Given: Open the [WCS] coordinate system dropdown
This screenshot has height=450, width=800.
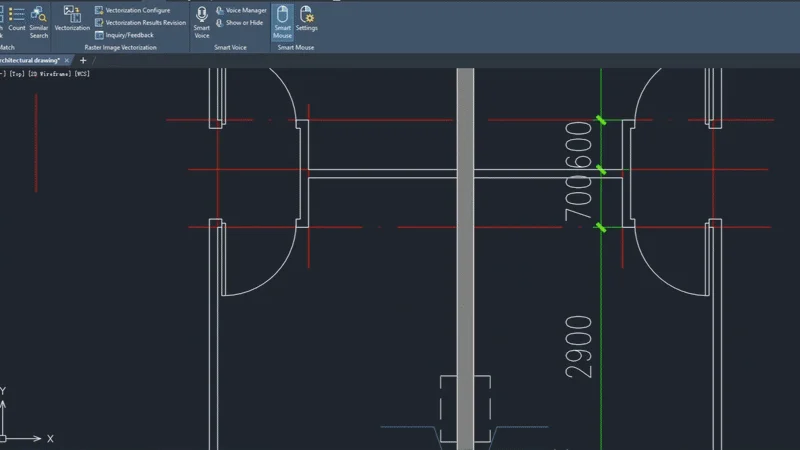Looking at the screenshot, I should pos(80,74).
